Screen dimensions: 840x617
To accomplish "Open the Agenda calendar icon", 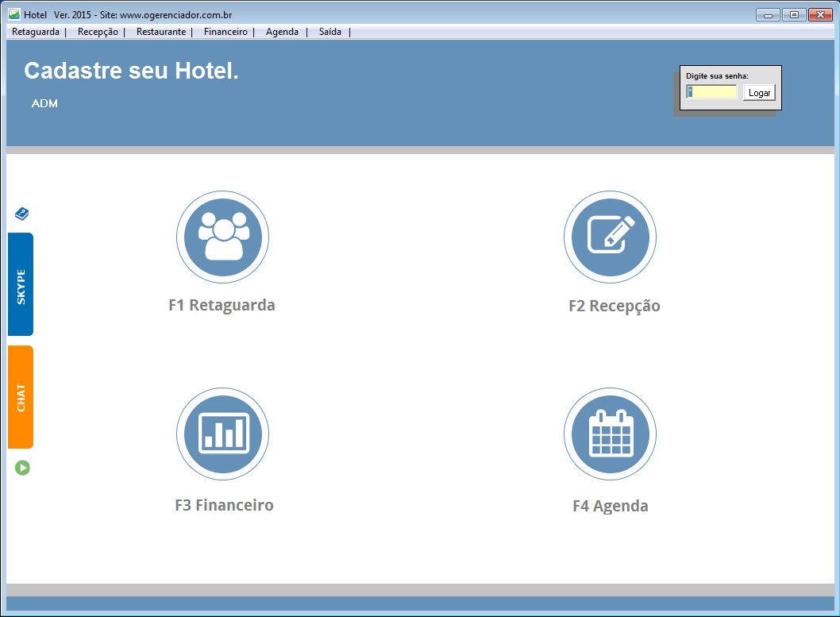I will click(610, 435).
